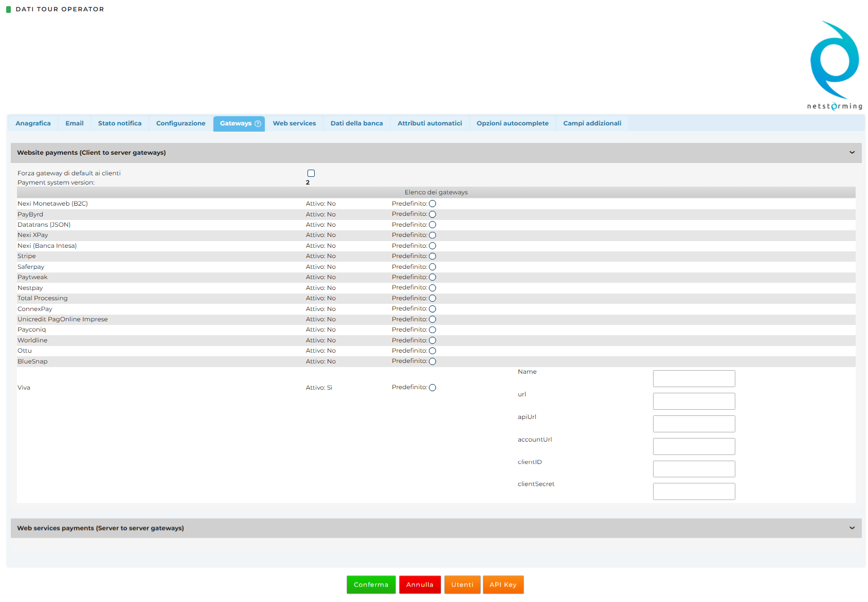The image size is (868, 602).
Task: Set Stripe as Predefinito gateway
Action: (x=432, y=256)
